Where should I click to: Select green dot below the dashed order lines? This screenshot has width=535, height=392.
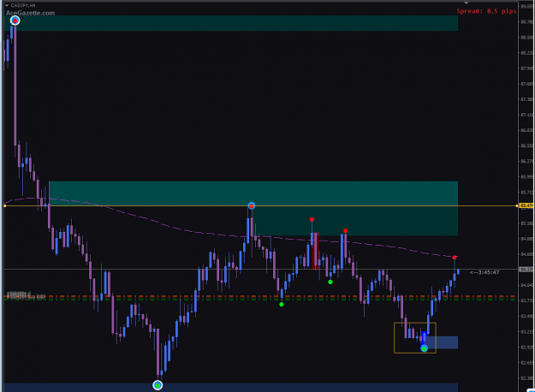coord(282,305)
